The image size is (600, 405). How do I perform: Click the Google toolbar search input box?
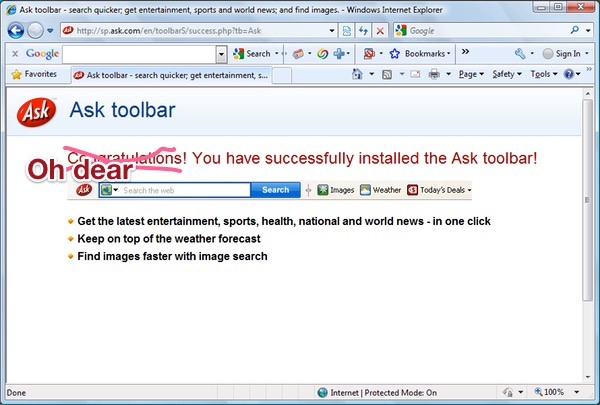pos(142,53)
